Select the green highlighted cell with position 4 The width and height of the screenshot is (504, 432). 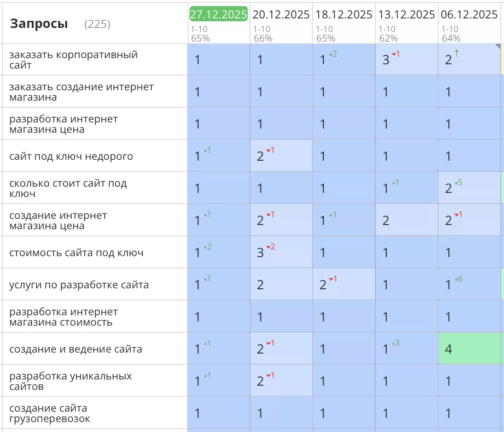pyautogui.click(x=469, y=349)
